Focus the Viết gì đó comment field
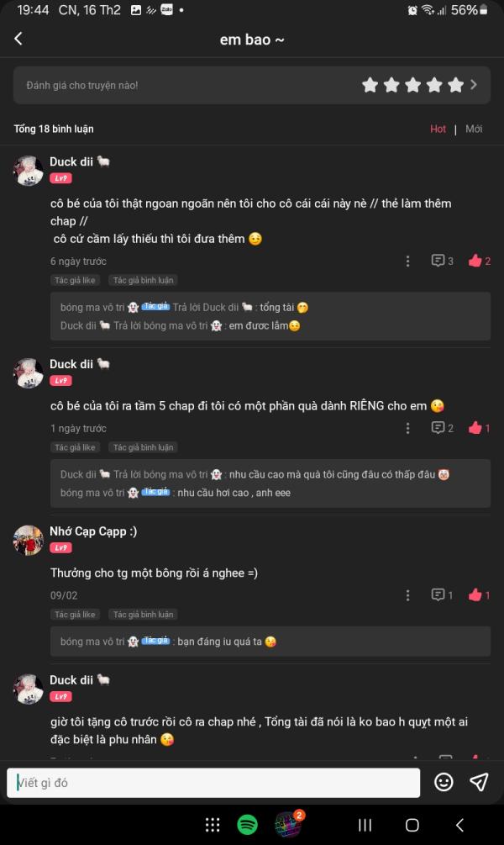 click(x=213, y=783)
